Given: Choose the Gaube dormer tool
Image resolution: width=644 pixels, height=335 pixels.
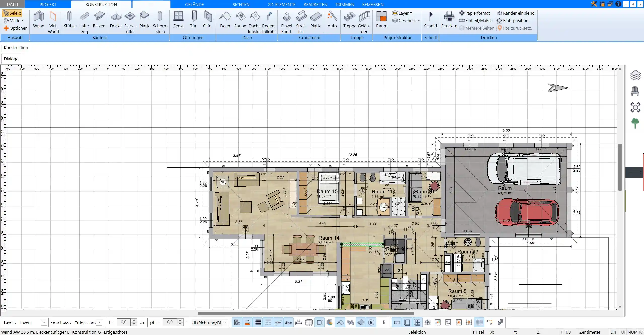Looking at the screenshot, I should [x=240, y=20].
